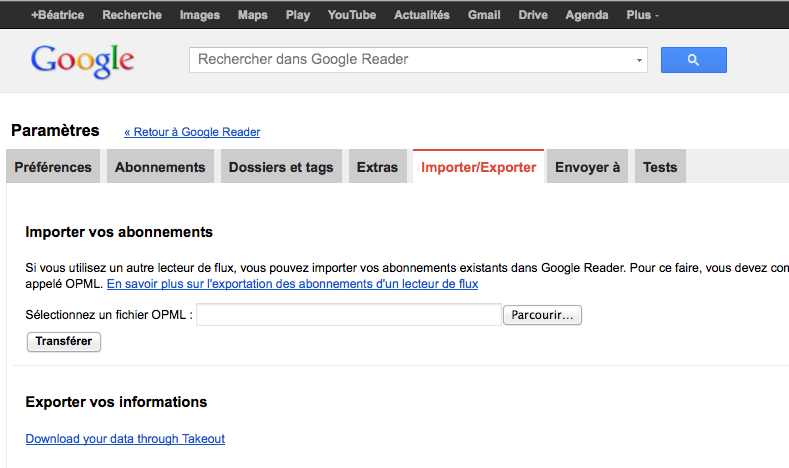Click inside the Google Reader search field
The image size is (789, 468).
coord(410,60)
